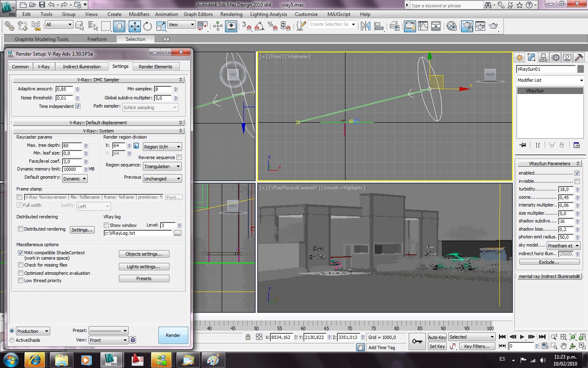Open the Region sequence Triangulation dropdown

[x=162, y=166]
